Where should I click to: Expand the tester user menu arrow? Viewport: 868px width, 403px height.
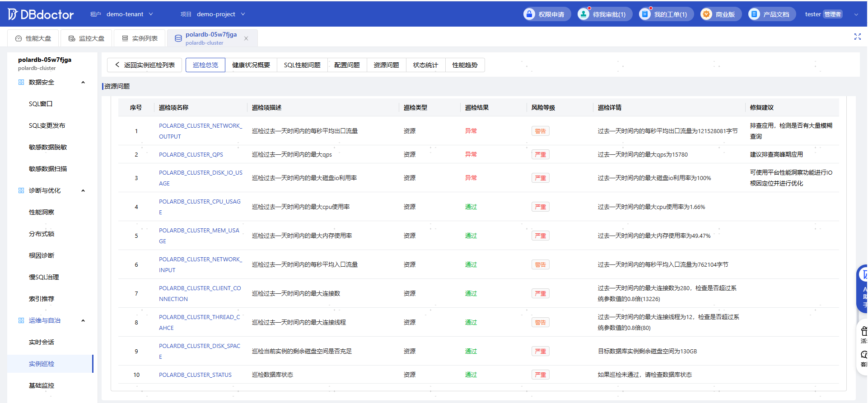click(856, 14)
